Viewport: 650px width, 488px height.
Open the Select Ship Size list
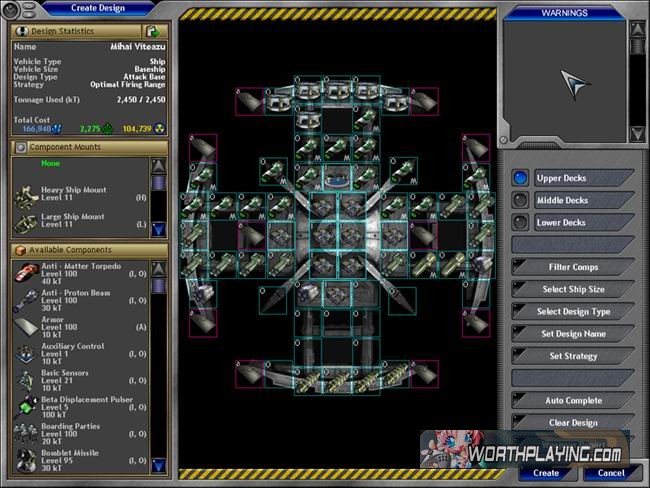click(572, 289)
